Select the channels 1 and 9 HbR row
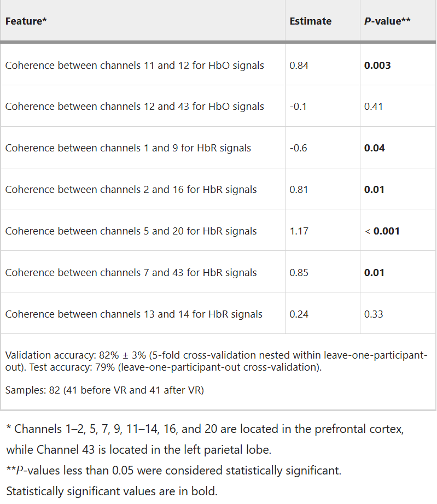Screen dimensions: 437x504 218,148
